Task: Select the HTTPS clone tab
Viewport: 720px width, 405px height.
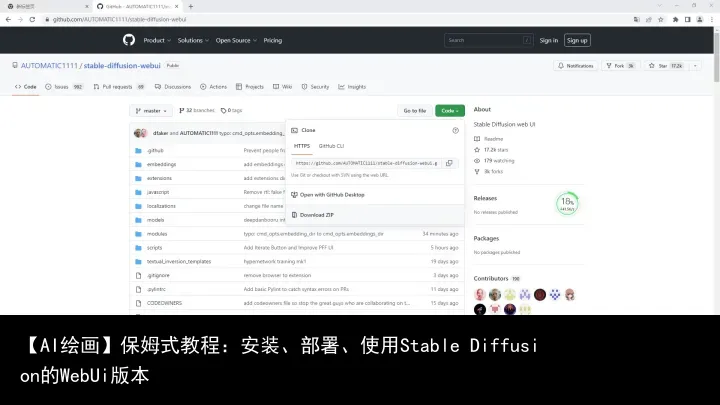Action: [302, 146]
